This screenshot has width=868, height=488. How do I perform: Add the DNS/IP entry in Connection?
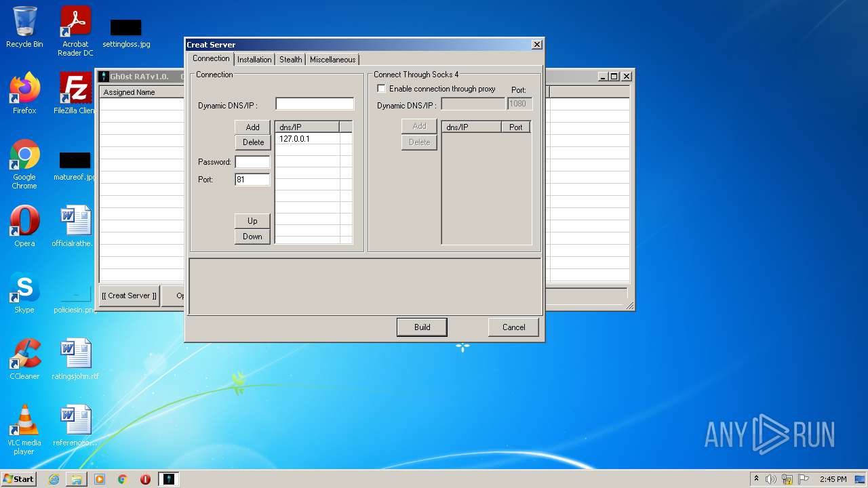252,127
